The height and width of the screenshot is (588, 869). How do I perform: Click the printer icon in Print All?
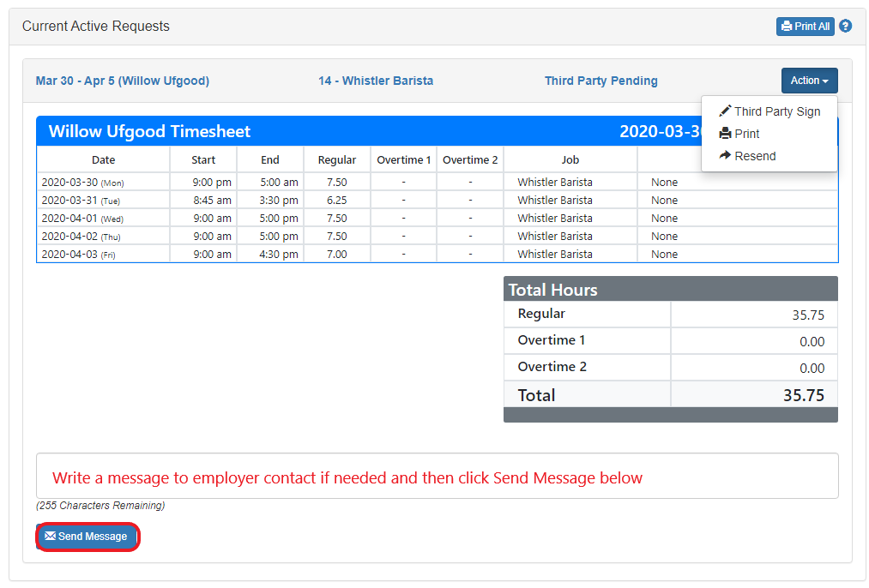(x=787, y=27)
